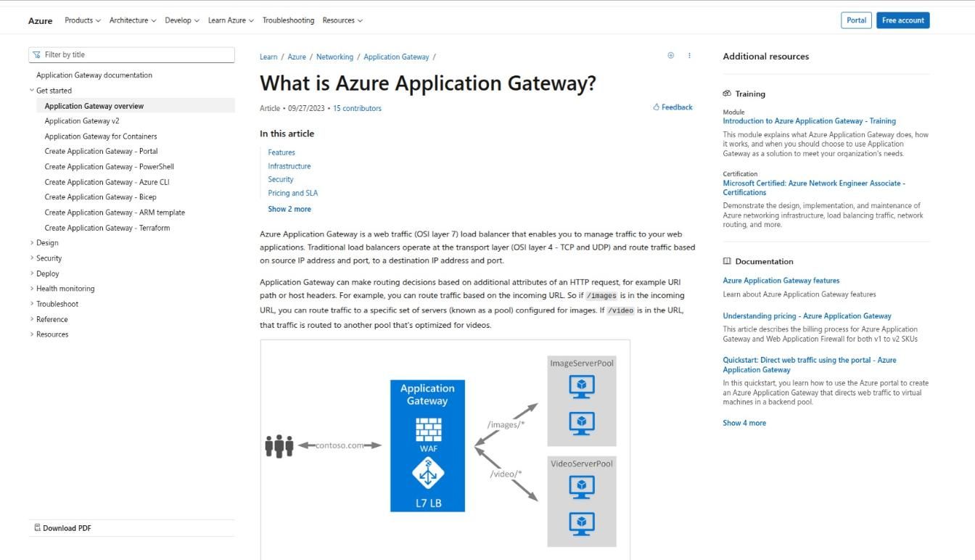Click the add to collection plus icon
This screenshot has width=975, height=560.
tap(670, 56)
